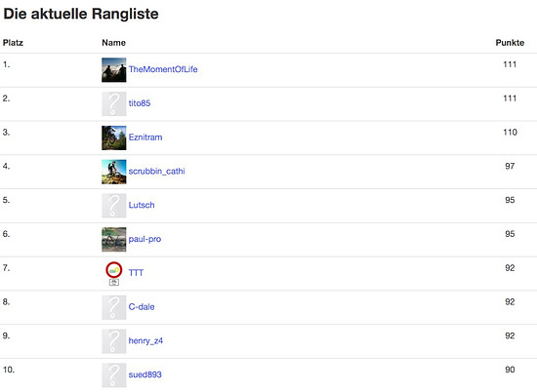Go to Eznitram's profile link
This screenshot has width=537, height=392.
(x=145, y=137)
